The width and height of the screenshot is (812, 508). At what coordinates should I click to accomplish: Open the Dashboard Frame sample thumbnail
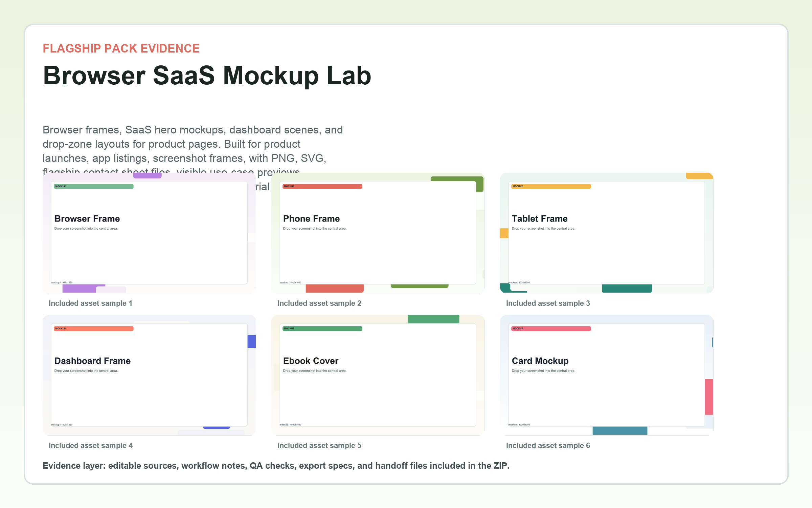(149, 375)
